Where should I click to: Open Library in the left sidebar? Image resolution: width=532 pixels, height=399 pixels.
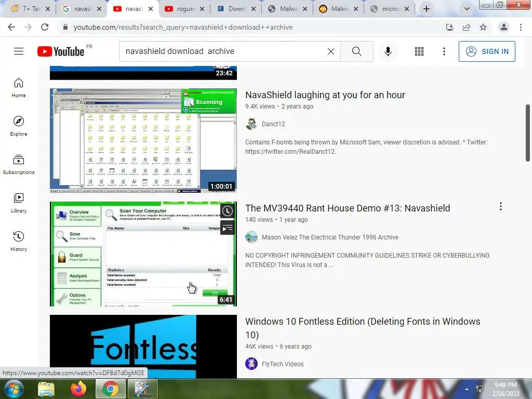[19, 203]
